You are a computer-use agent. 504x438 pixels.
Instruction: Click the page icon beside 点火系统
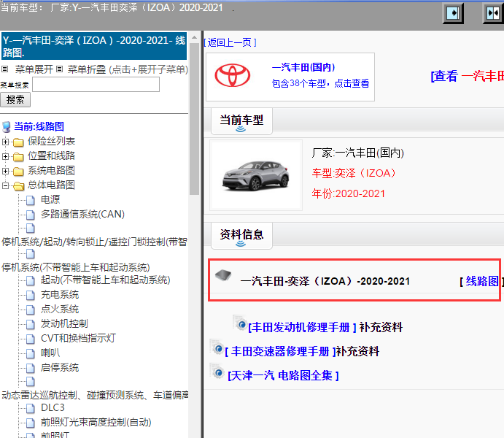point(30,310)
